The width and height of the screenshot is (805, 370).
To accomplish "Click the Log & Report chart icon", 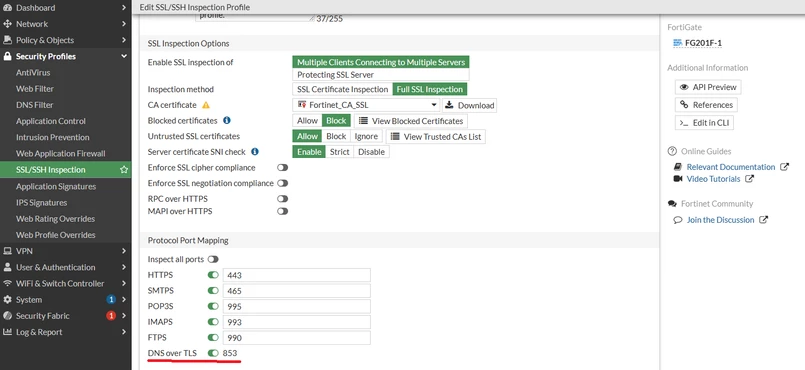I will (7, 332).
